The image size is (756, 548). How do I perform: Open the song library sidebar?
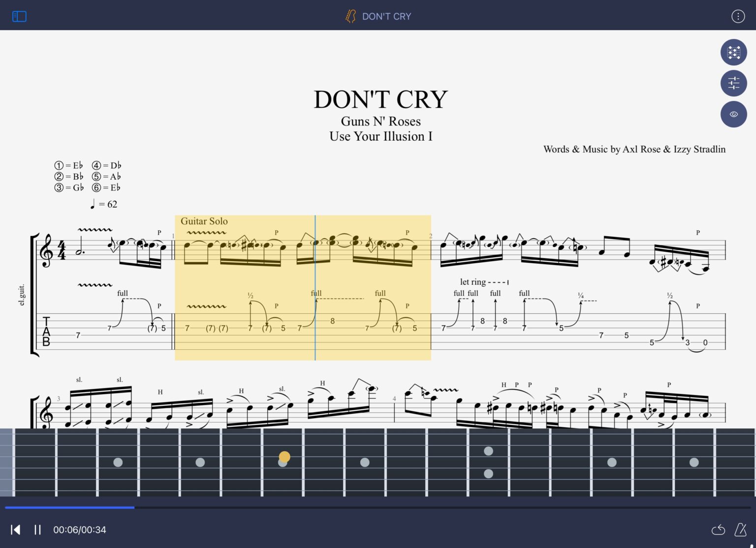coord(19,16)
